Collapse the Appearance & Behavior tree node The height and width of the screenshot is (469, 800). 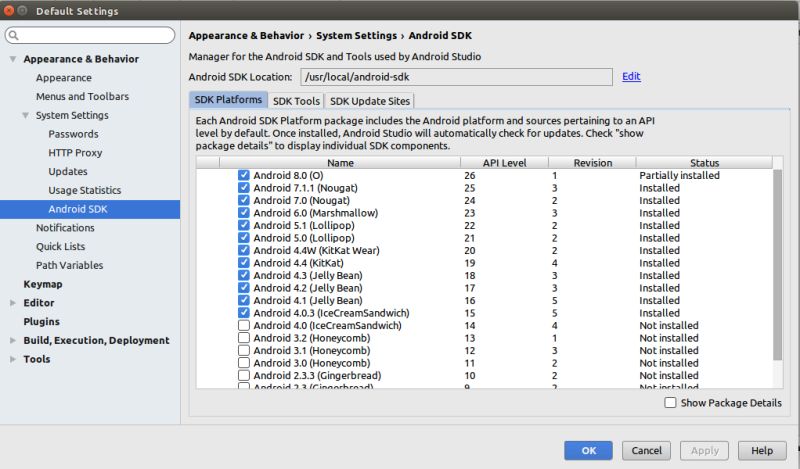click(x=13, y=59)
